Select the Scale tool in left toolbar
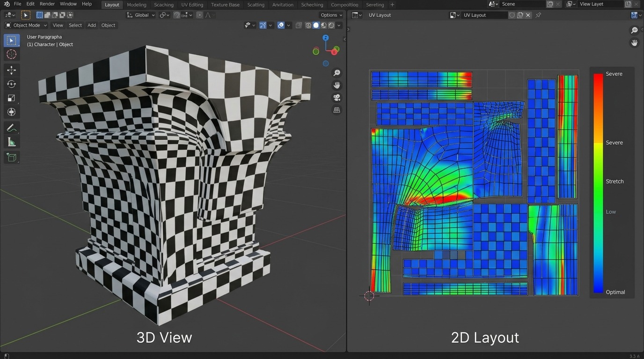The height and width of the screenshot is (359, 644). point(12,98)
